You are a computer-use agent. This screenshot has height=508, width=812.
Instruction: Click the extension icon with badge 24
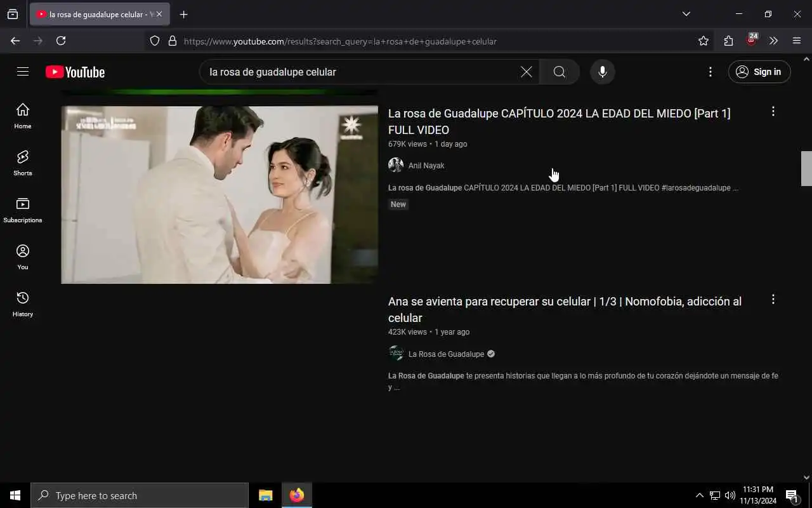pyautogui.click(x=752, y=39)
